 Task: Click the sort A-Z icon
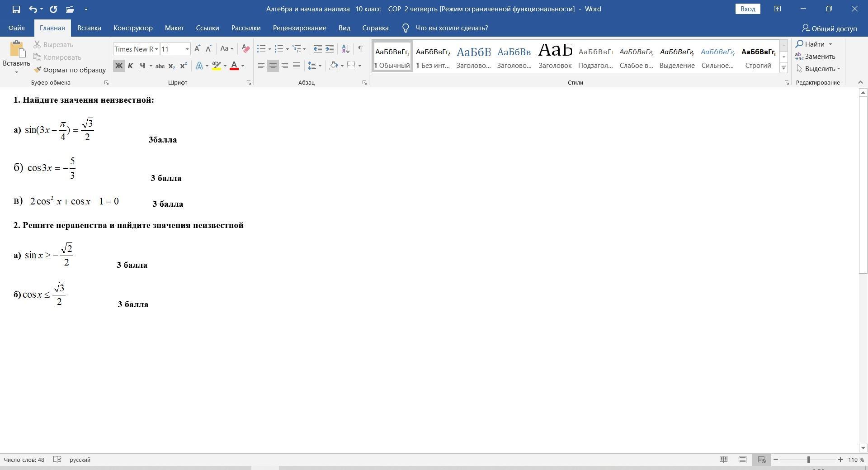pyautogui.click(x=345, y=49)
